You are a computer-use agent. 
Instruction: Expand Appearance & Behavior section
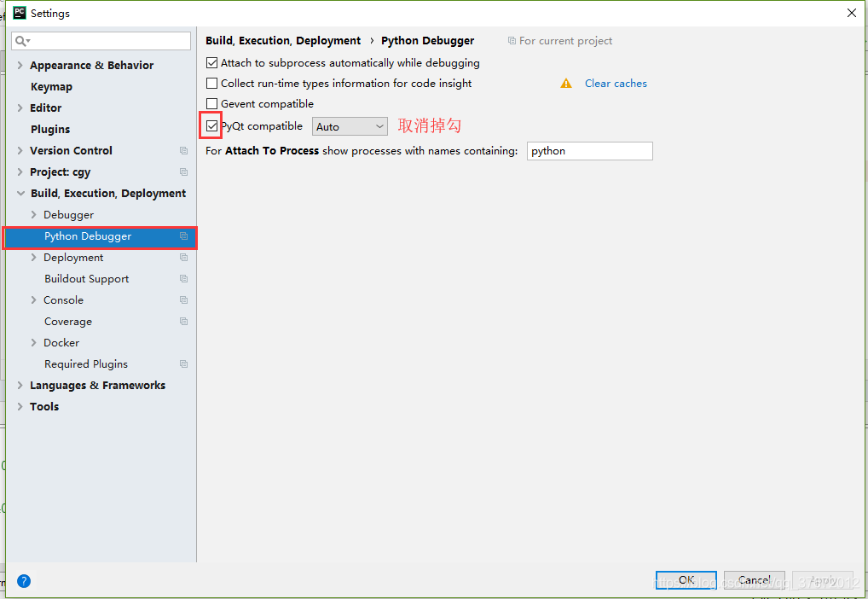pos(20,66)
